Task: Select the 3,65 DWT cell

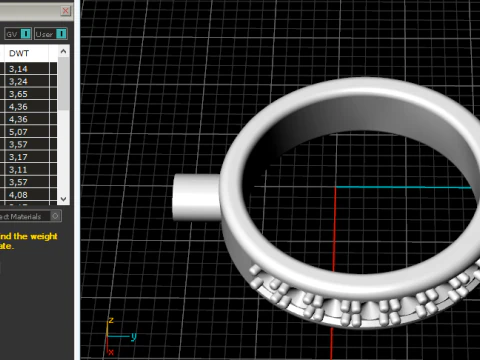Action: tap(26, 94)
